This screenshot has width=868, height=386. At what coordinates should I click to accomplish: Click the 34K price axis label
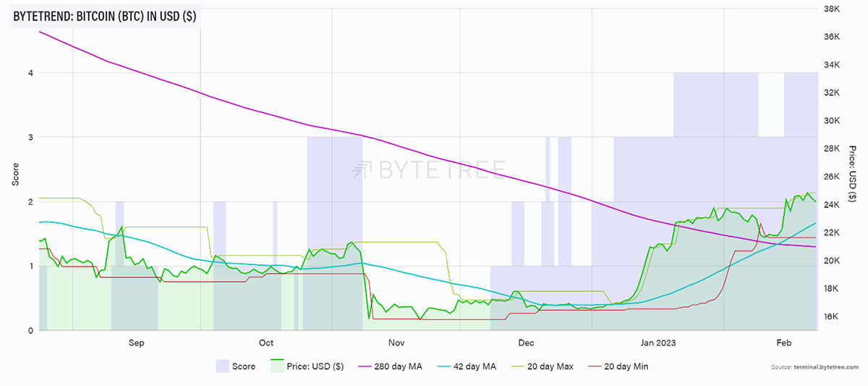[x=832, y=65]
